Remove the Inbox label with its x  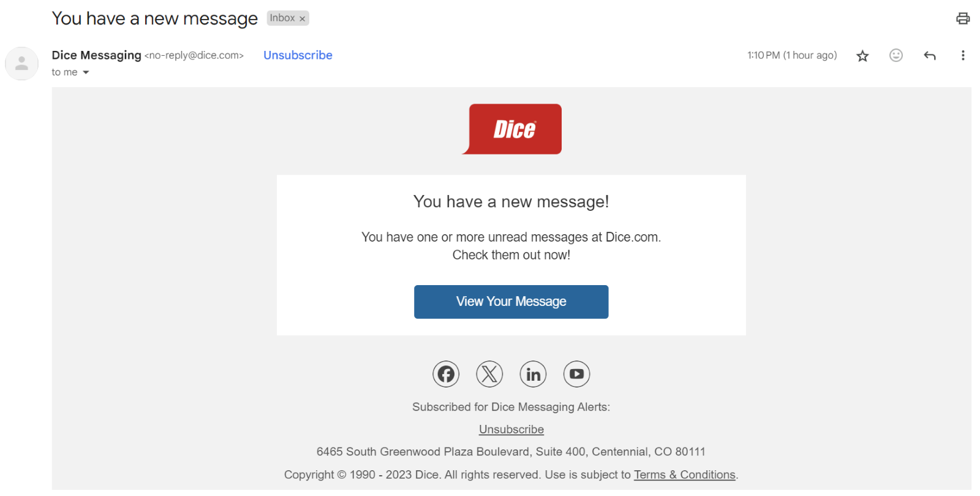pyautogui.click(x=302, y=19)
